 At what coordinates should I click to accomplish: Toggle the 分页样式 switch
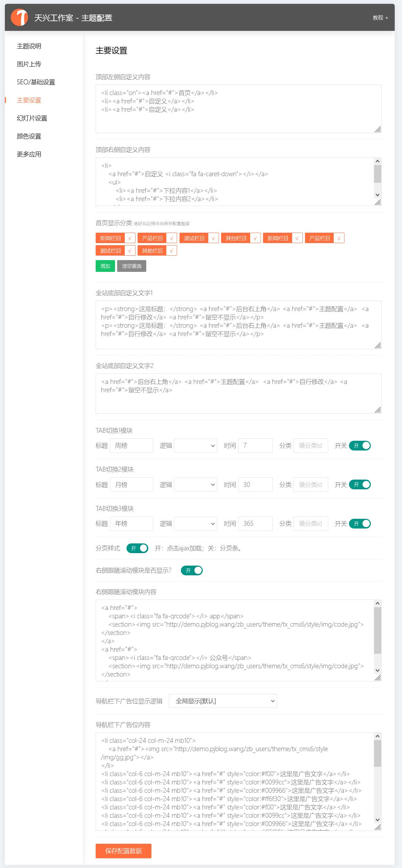click(x=137, y=548)
